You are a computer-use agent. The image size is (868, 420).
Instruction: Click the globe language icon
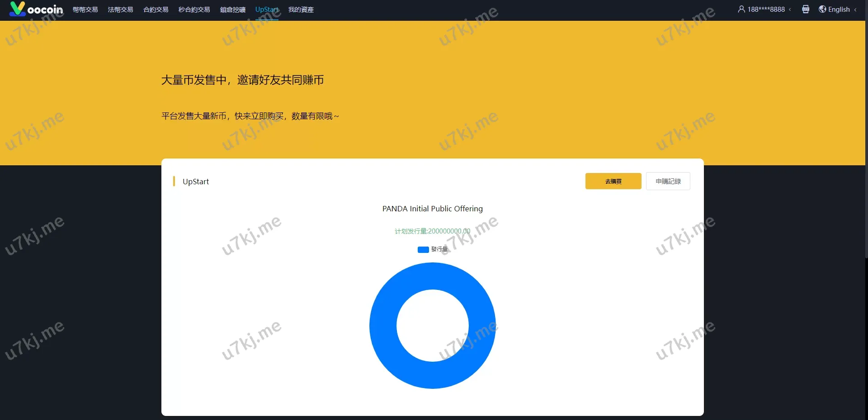pos(822,9)
